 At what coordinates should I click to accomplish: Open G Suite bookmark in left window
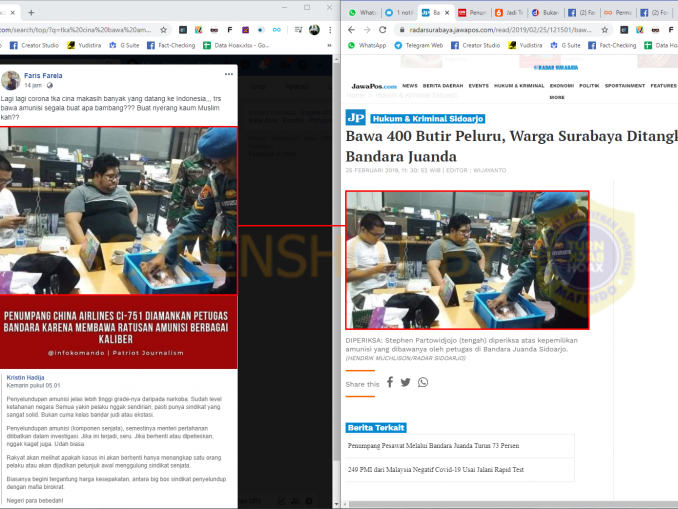(124, 45)
